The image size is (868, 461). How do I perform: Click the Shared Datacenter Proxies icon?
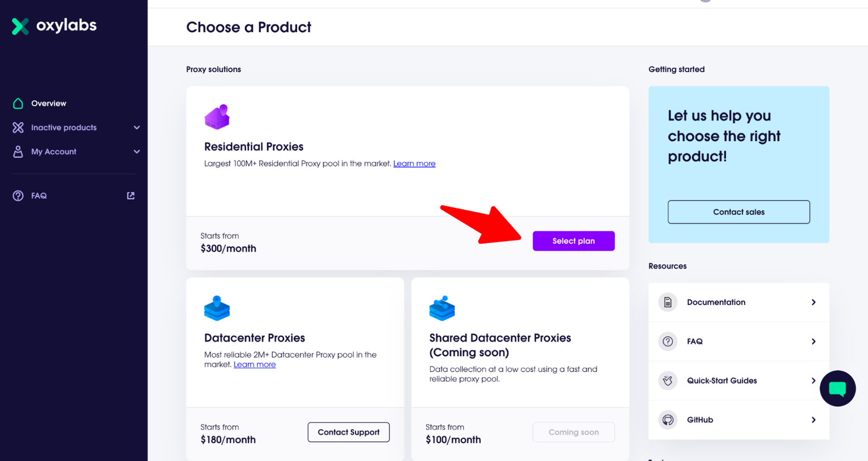pyautogui.click(x=442, y=308)
